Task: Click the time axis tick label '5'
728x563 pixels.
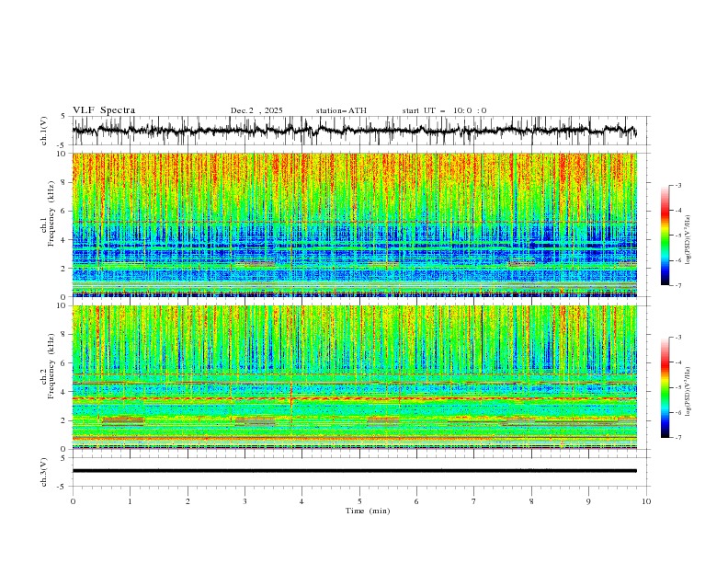Action: 359,501
